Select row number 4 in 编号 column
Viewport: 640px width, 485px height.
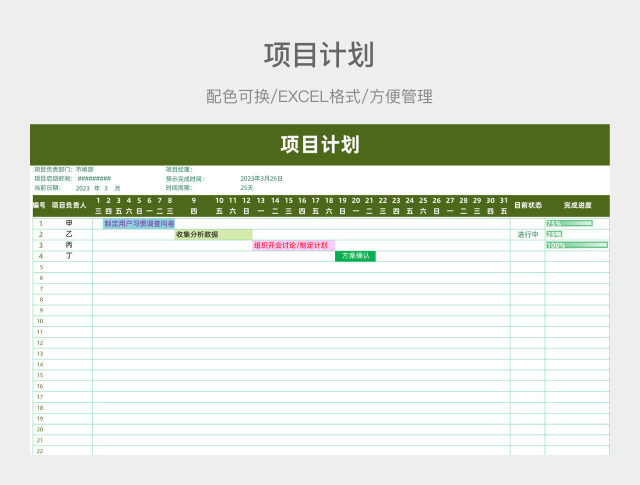(40, 256)
